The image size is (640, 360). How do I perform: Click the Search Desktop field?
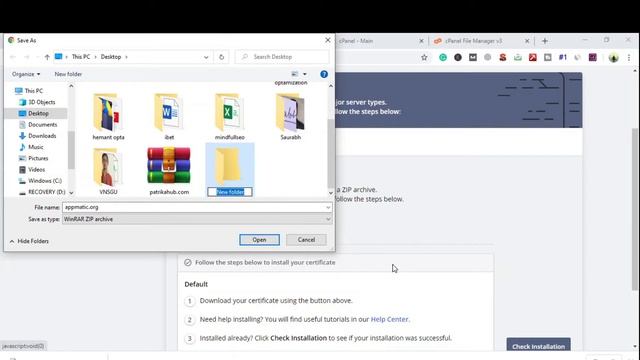click(x=282, y=57)
